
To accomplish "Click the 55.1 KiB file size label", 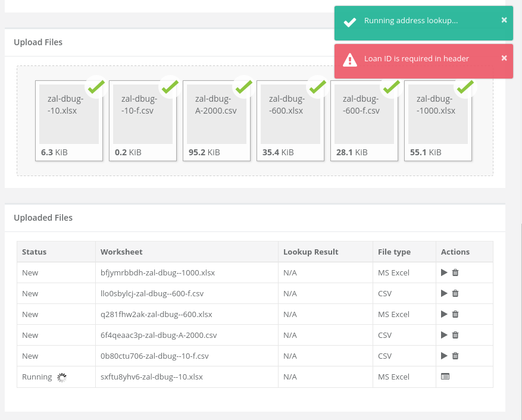I will (426, 152).
